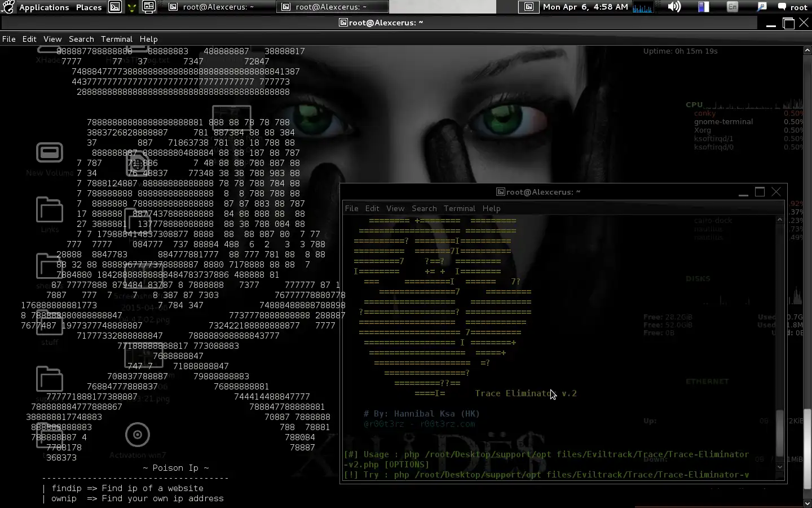This screenshot has height=508, width=812.
Task: Open the GNOME foot Applications icon
Action: pos(8,7)
